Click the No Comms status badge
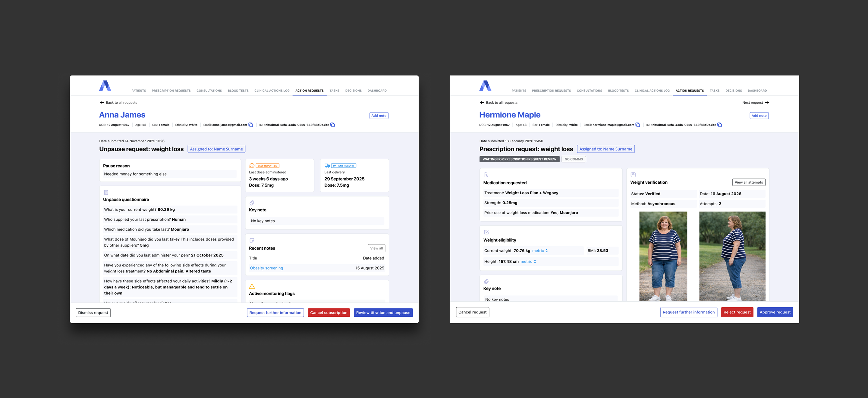This screenshot has height=398, width=868. pyautogui.click(x=574, y=159)
